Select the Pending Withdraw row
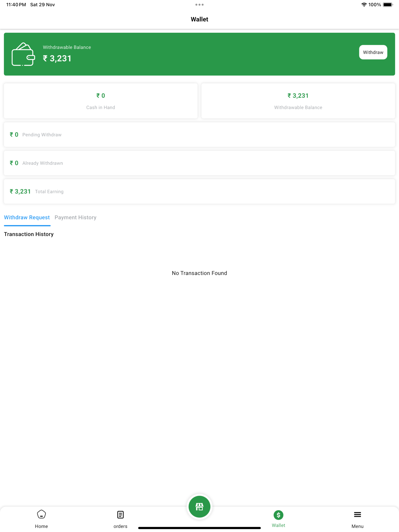This screenshot has height=532, width=399. point(199,135)
